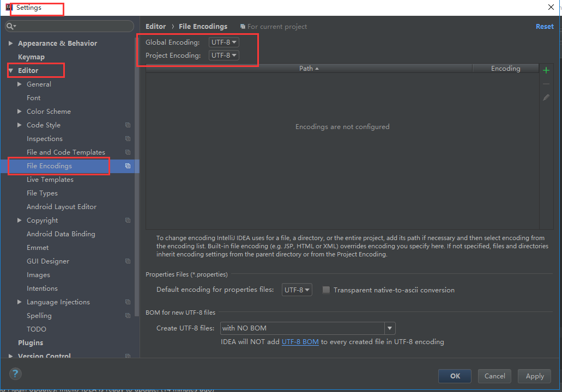Click the Reset link
Image resolution: width=562 pixels, height=392 pixels.
pyautogui.click(x=545, y=26)
